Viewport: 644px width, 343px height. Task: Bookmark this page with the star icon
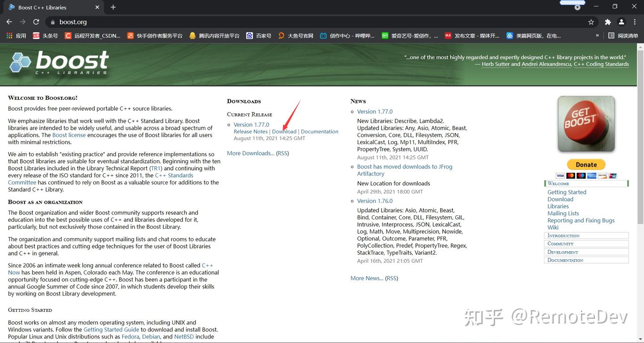tap(591, 21)
